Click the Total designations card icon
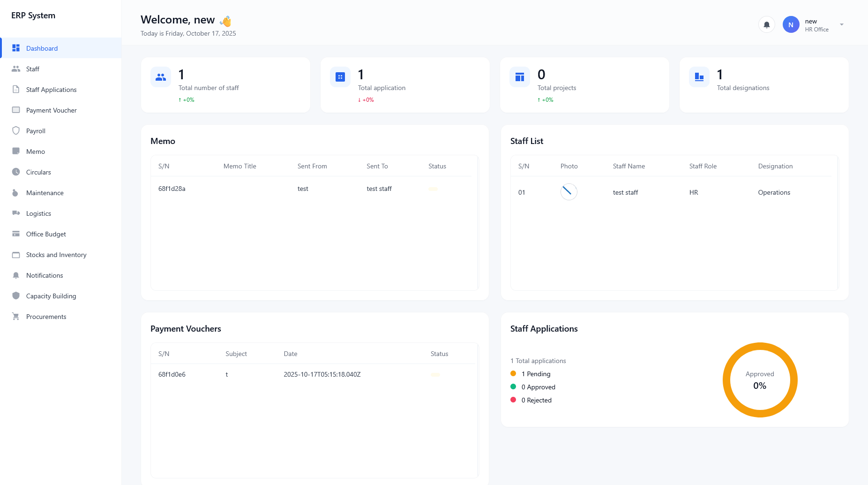The image size is (868, 485). tap(699, 77)
